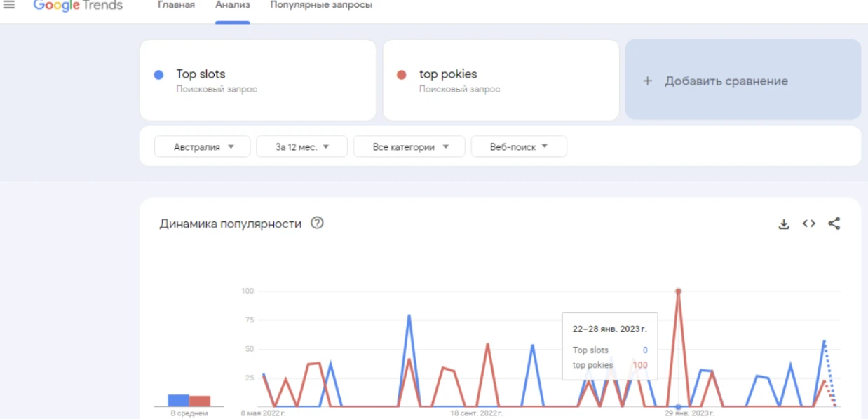Click the Динамика популярности heading
Viewport: 868px width, 419px height.
(x=231, y=224)
